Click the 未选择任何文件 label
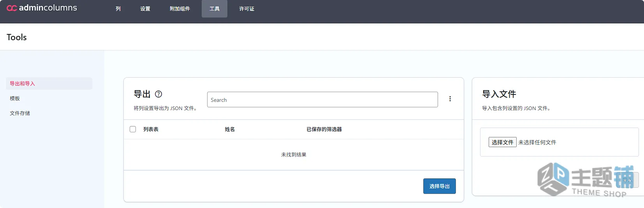The height and width of the screenshot is (208, 644). point(537,142)
